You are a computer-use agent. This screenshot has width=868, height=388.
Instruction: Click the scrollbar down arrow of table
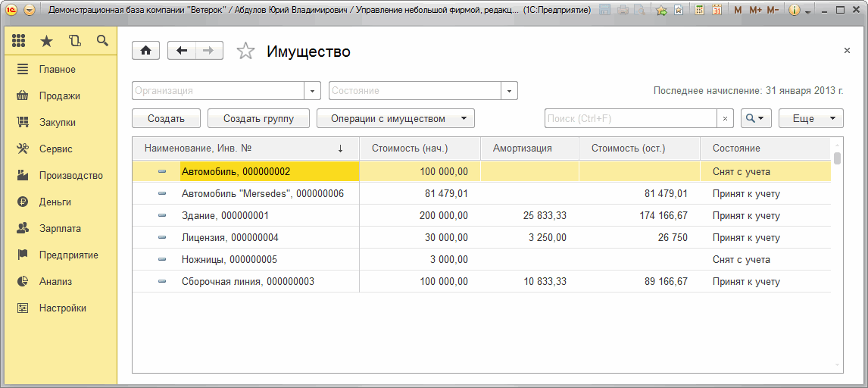tap(837, 366)
